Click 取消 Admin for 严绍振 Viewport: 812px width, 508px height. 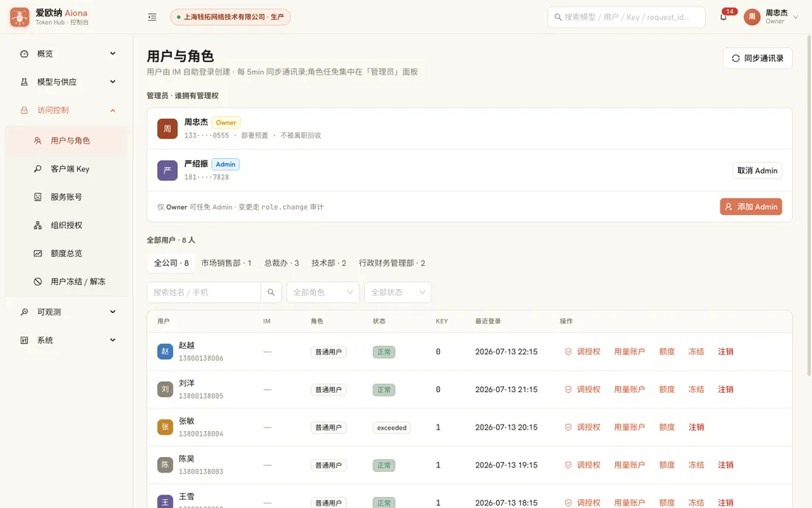[x=757, y=171]
